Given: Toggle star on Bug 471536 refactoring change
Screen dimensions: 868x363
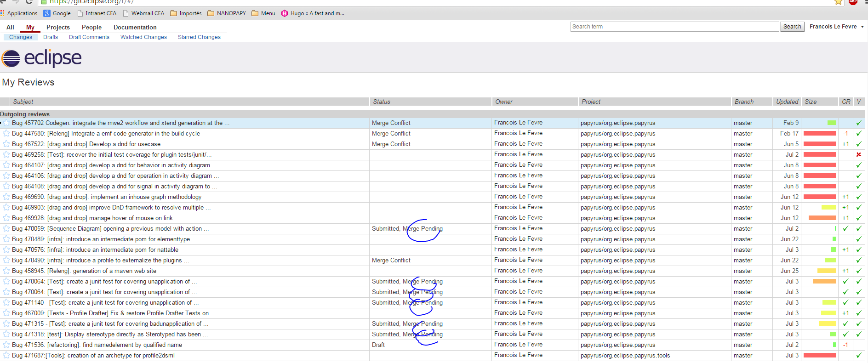Looking at the screenshot, I should tap(6, 345).
